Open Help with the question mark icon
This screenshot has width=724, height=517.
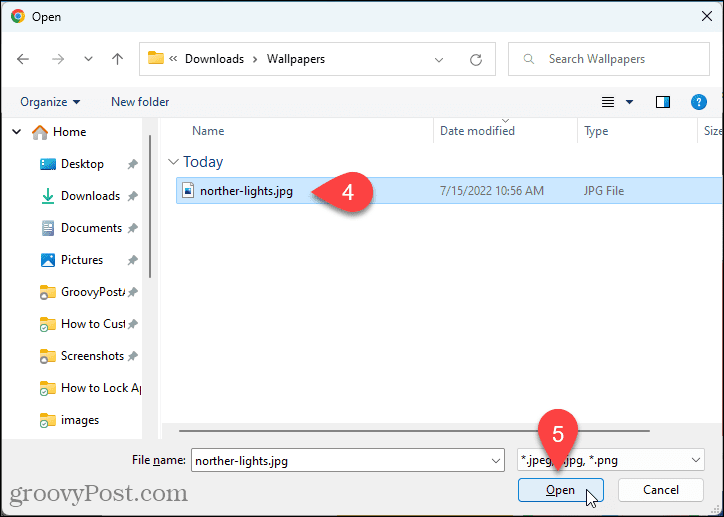tap(699, 102)
